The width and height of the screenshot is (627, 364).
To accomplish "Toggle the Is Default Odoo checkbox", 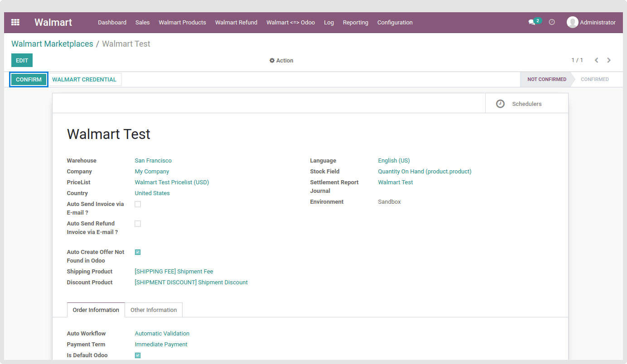I will pos(138,355).
